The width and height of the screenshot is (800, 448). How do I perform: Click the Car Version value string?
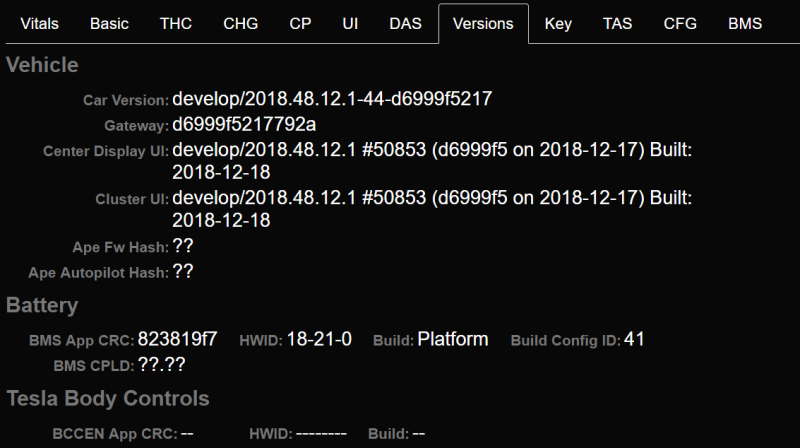point(332,99)
